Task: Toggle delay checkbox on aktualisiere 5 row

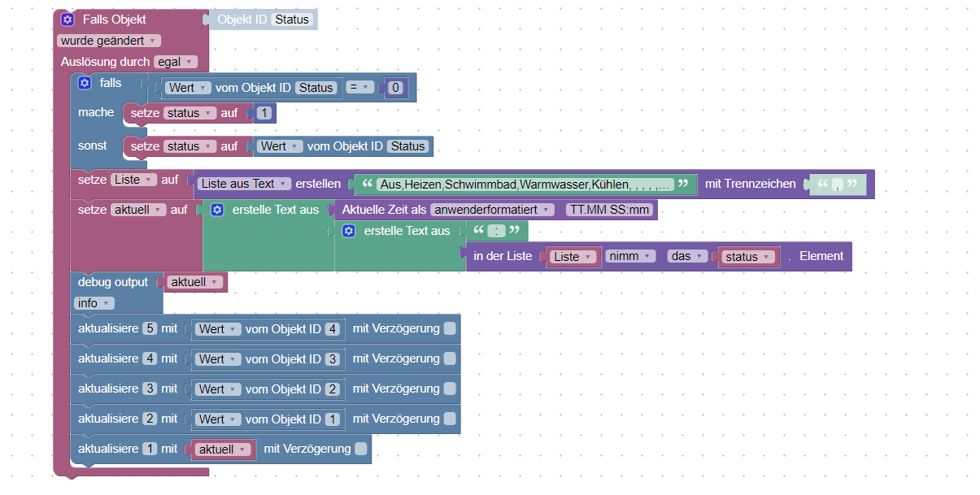Action: click(450, 328)
